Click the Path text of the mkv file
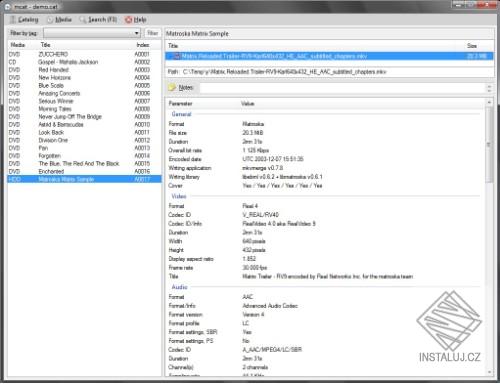 point(284,72)
